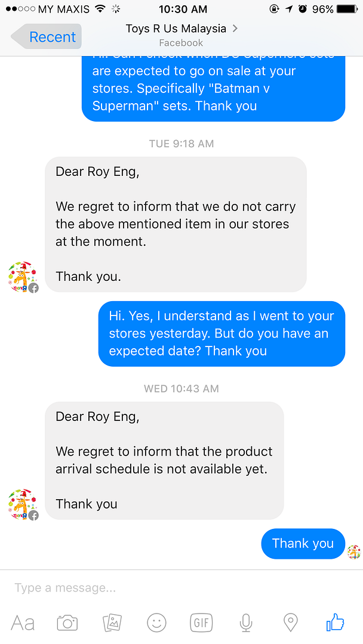This screenshot has width=363, height=644.
Task: Expand Toys R Us Malaysia chat details
Action: coord(181,29)
